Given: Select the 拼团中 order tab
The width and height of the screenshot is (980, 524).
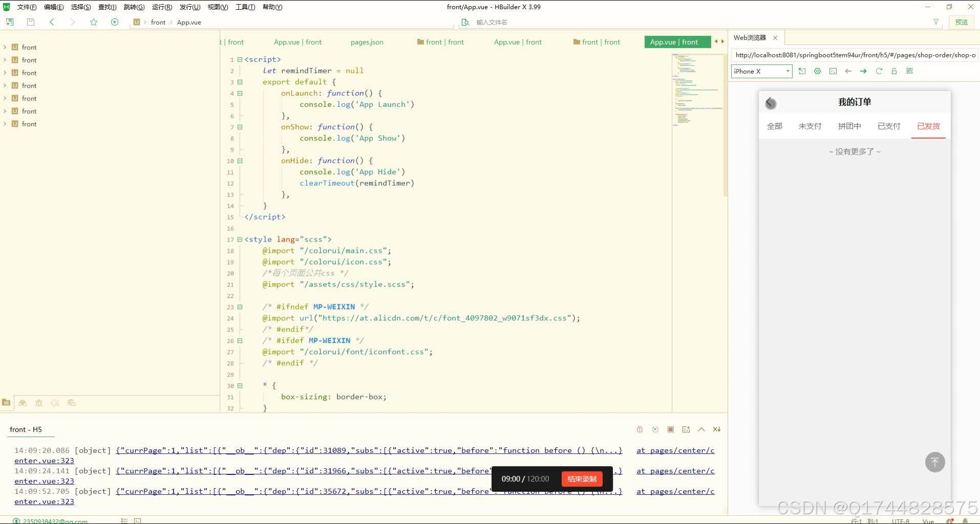Looking at the screenshot, I should point(849,126).
